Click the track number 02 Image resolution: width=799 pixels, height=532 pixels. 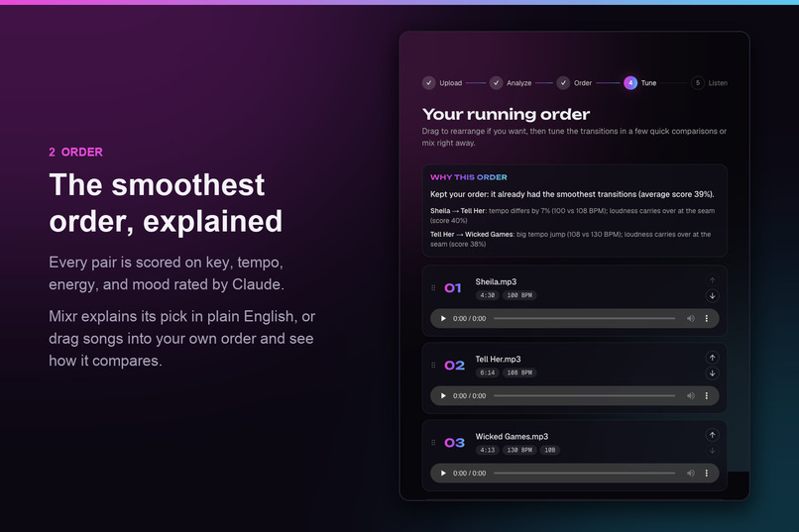454,366
